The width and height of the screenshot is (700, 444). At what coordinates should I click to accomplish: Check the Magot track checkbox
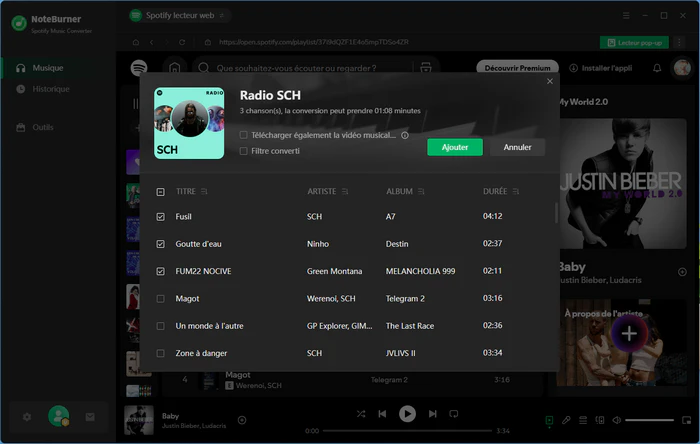pos(161,299)
